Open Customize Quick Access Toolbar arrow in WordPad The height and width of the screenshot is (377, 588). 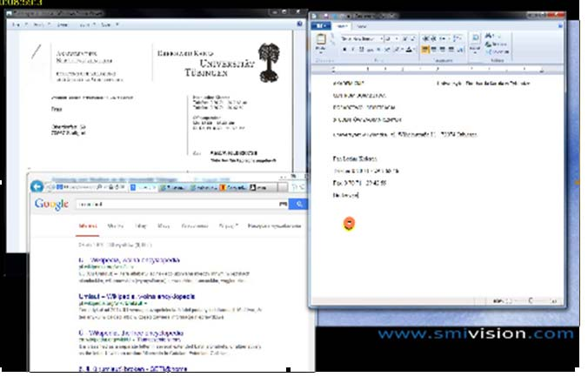point(349,16)
